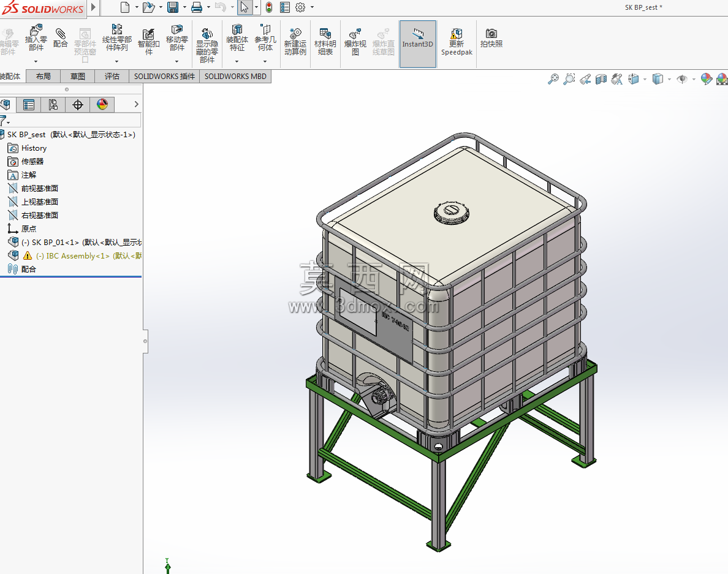728x574 pixels.
Task: Click the Insert Components icon
Action: tap(36, 38)
